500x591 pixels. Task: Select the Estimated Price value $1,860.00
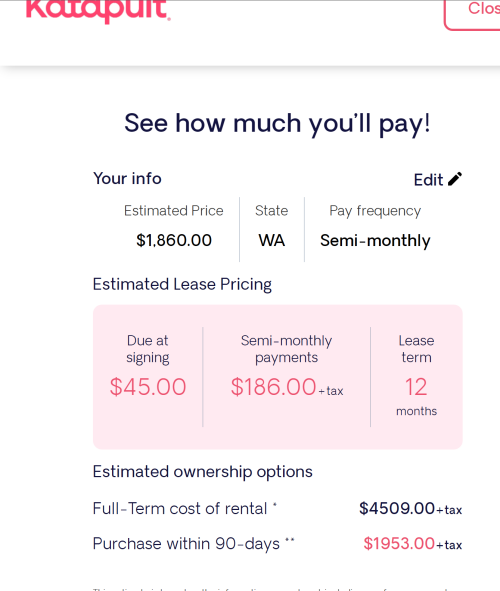[x=174, y=240]
